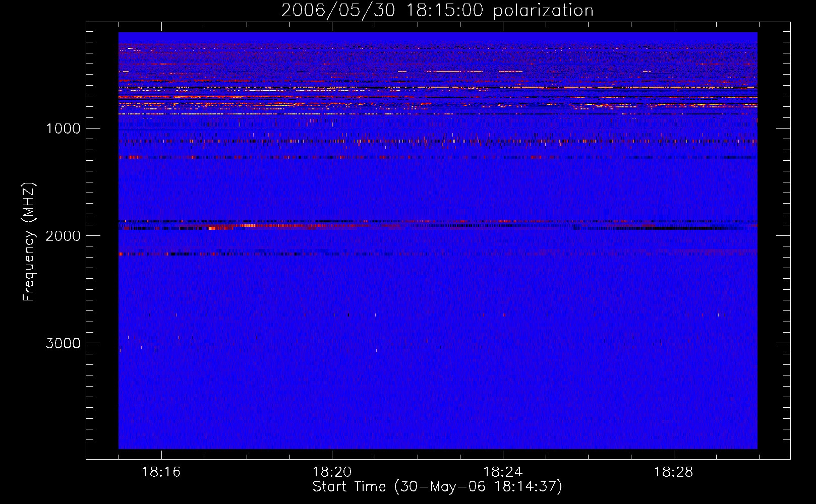Click the 18:20 time tick label
The height and width of the screenshot is (504, 816).
(x=332, y=472)
